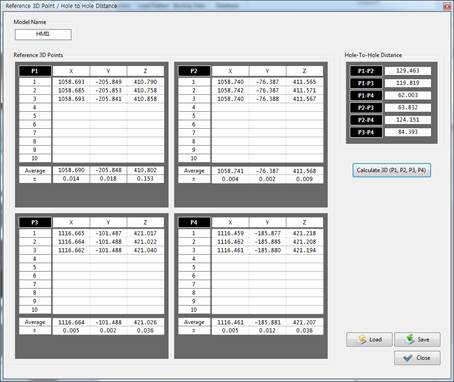Select row 3 Z value in P4 table
This screenshot has width=454, height=382.
[304, 250]
